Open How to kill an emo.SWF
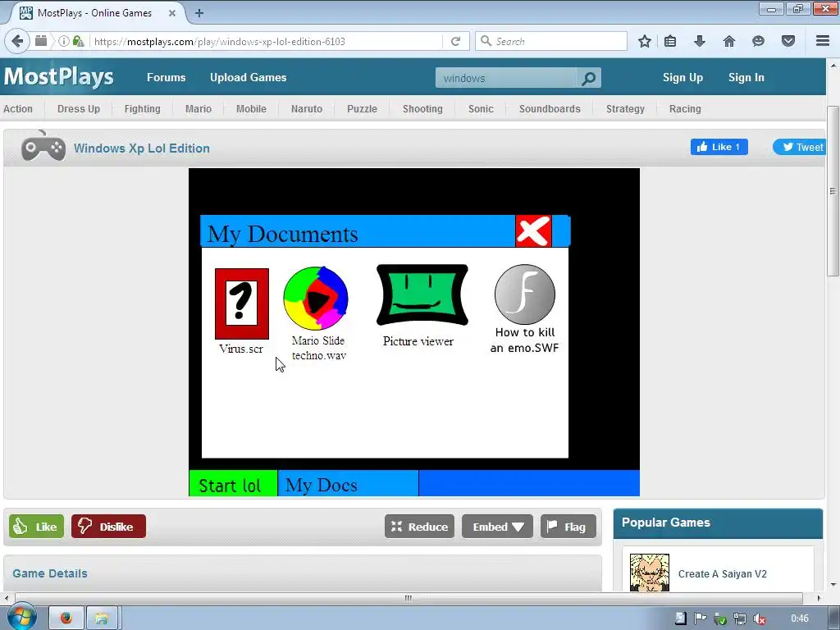840x630 pixels. click(x=524, y=294)
